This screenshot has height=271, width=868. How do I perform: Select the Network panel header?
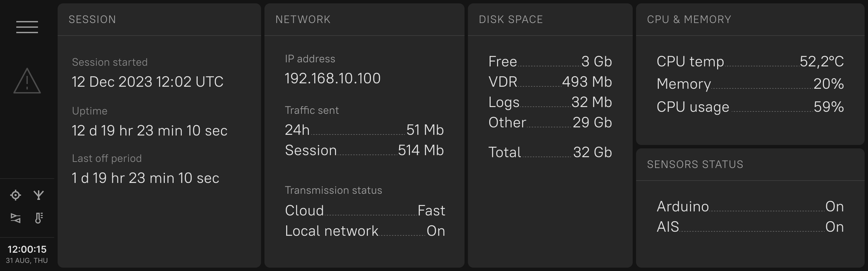(303, 20)
